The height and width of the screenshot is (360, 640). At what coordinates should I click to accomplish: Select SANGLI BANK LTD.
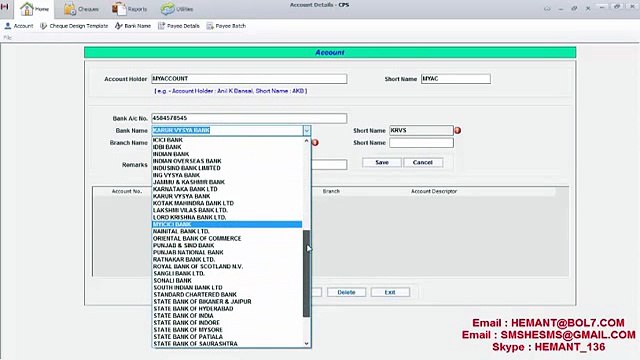[x=227, y=273]
